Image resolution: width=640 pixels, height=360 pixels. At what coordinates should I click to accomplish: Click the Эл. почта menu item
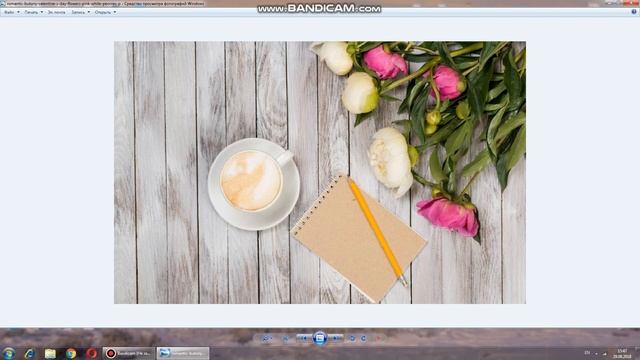(x=56, y=12)
